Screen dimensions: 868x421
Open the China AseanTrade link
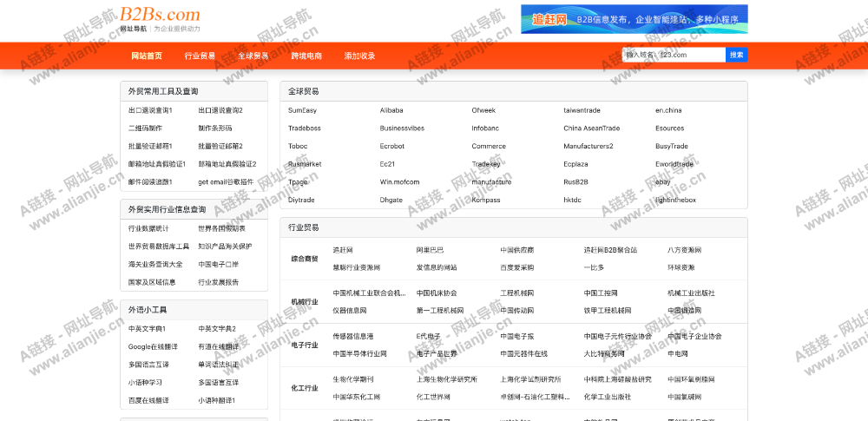[x=592, y=128]
